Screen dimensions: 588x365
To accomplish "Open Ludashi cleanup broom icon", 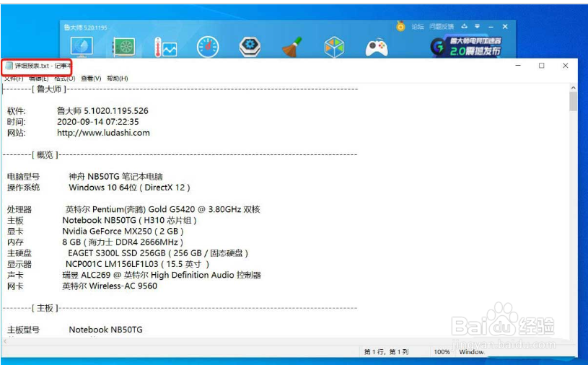I will (x=291, y=47).
